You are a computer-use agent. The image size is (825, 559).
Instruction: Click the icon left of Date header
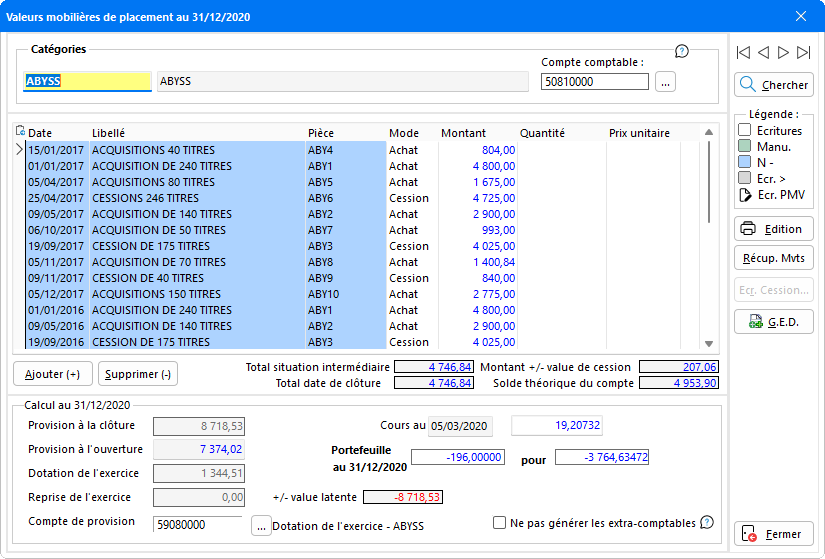[20, 132]
